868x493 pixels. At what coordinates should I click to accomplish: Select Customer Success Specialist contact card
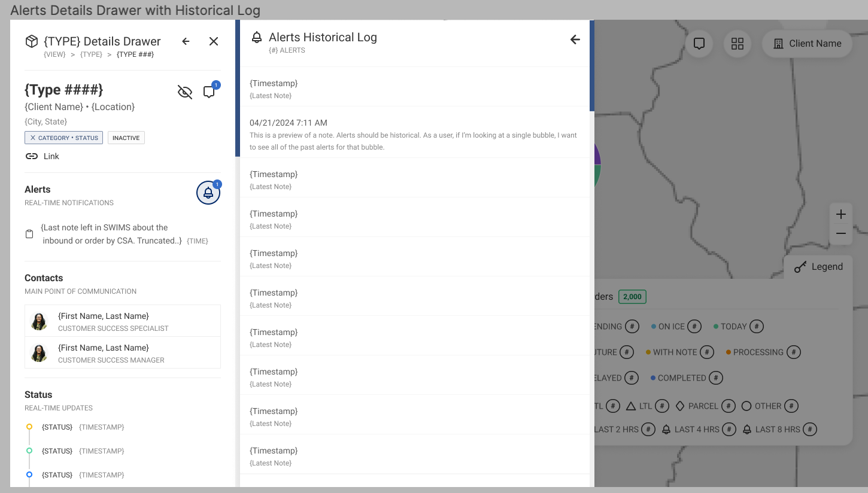point(123,321)
